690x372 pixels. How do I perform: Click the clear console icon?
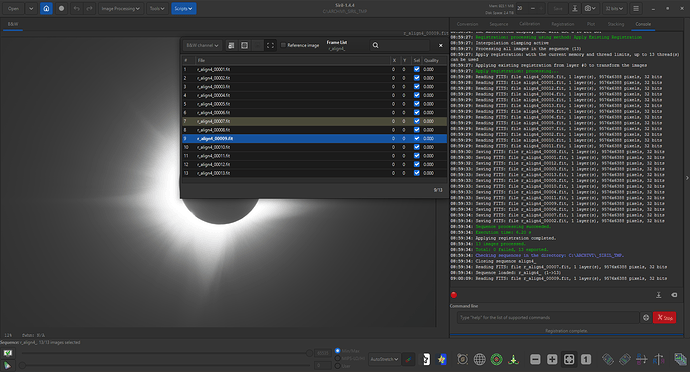(x=674, y=295)
